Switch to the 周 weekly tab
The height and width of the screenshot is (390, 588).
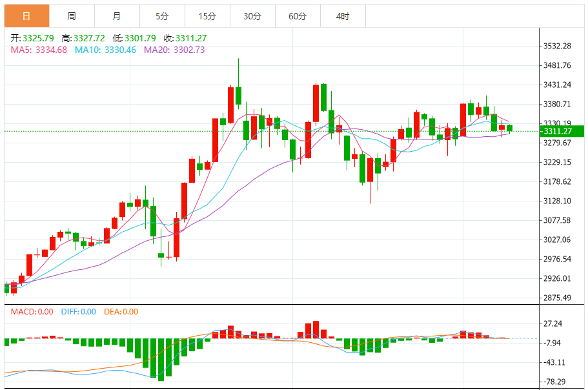(x=72, y=16)
